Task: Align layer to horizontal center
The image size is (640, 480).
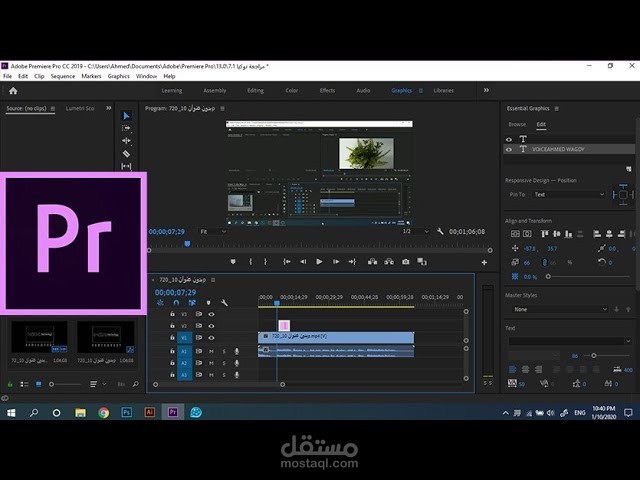Action: point(527,234)
